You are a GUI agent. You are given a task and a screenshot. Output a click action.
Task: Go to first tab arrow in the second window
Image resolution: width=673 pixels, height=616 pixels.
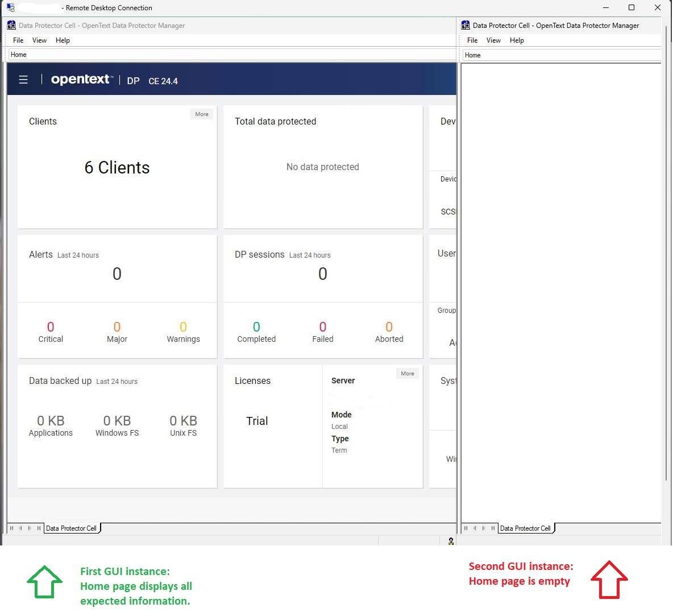pos(466,528)
